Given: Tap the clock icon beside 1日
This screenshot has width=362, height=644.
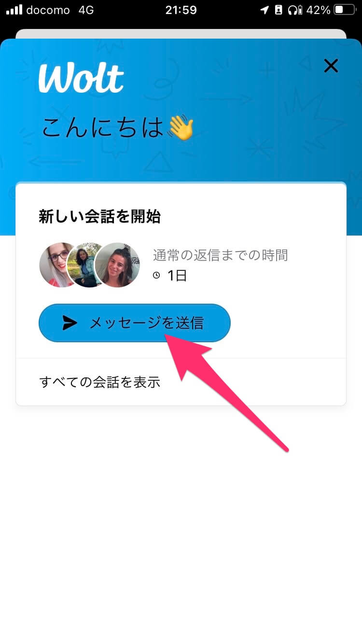Looking at the screenshot, I should pyautogui.click(x=156, y=276).
